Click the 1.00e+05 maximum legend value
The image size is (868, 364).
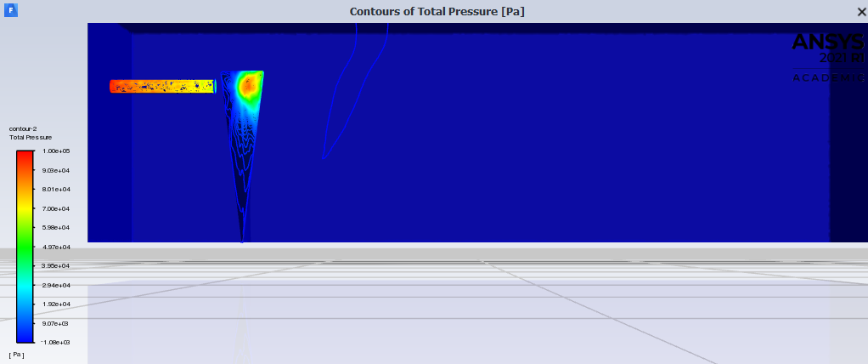tap(56, 151)
